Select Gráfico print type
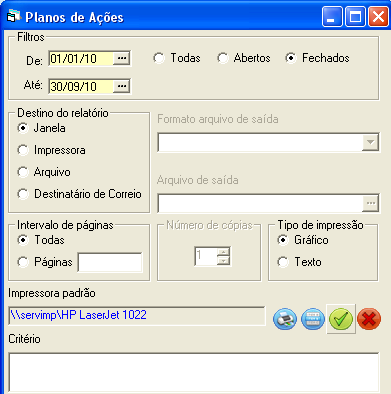The width and height of the screenshot is (391, 394). pyautogui.click(x=283, y=240)
